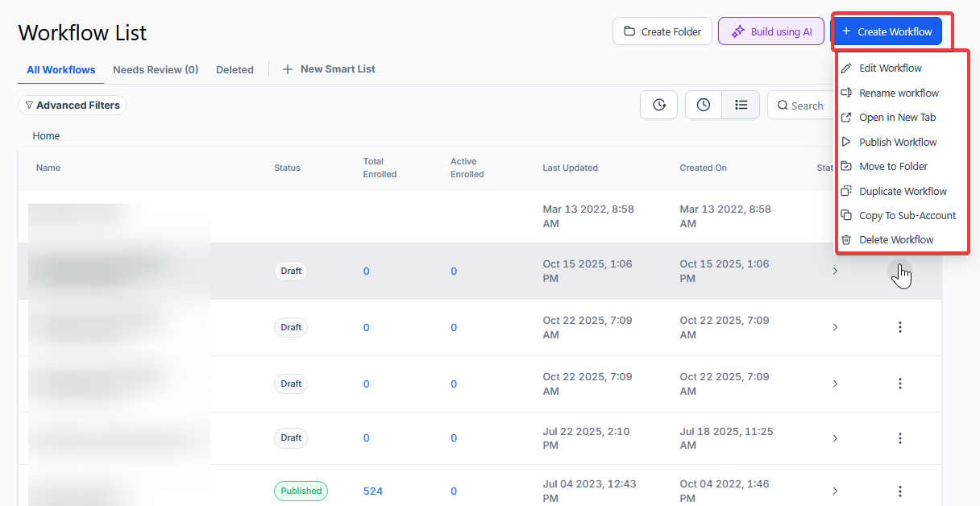Image resolution: width=980 pixels, height=506 pixels.
Task: Click Open in New Tab option
Action: point(897,118)
